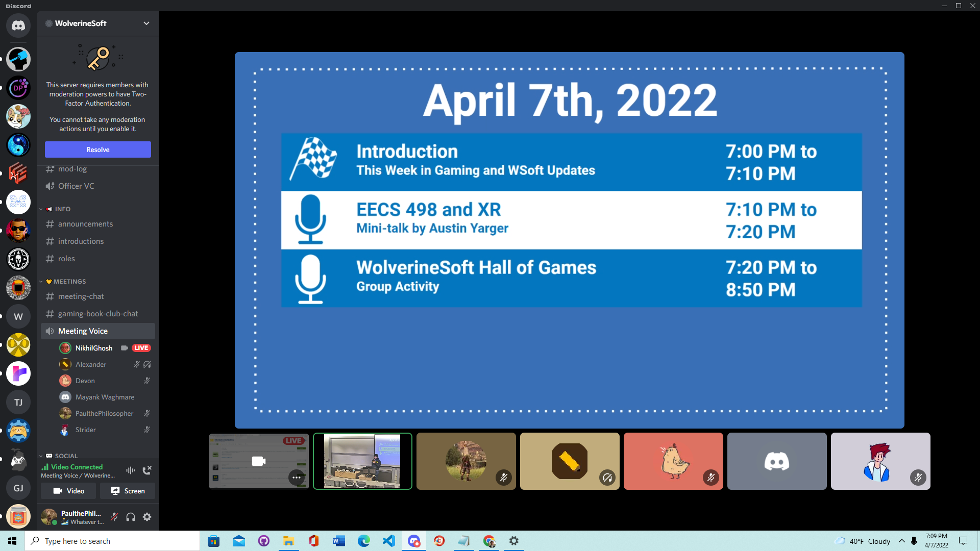
Task: Open the WolverineSoft server dropdown menu
Action: [x=146, y=23]
